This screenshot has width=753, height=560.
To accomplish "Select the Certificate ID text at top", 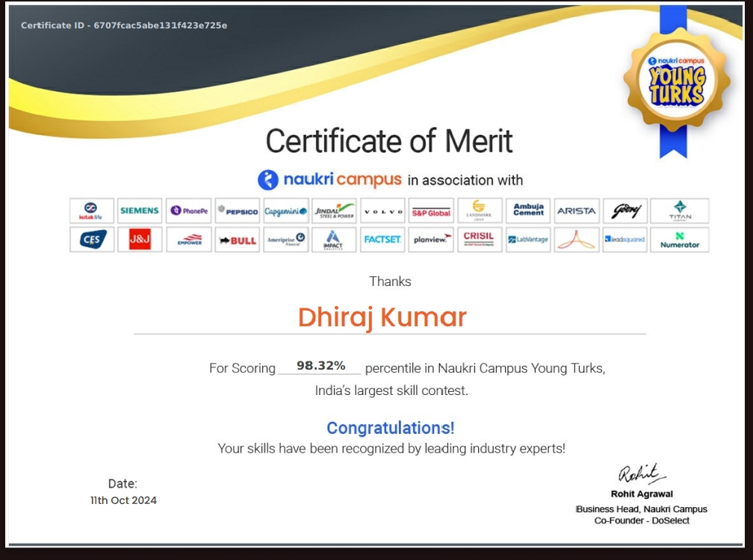I will 124,25.
